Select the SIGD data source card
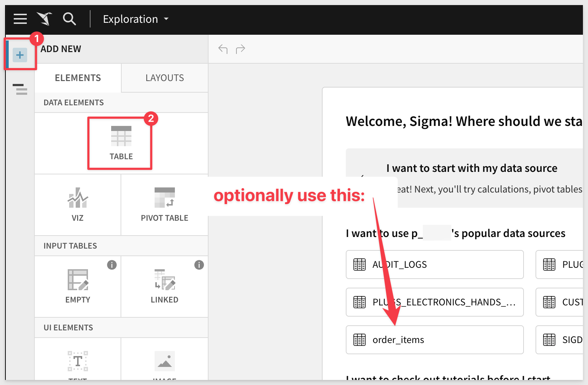Viewport: 588px width, 385px height. [559, 340]
